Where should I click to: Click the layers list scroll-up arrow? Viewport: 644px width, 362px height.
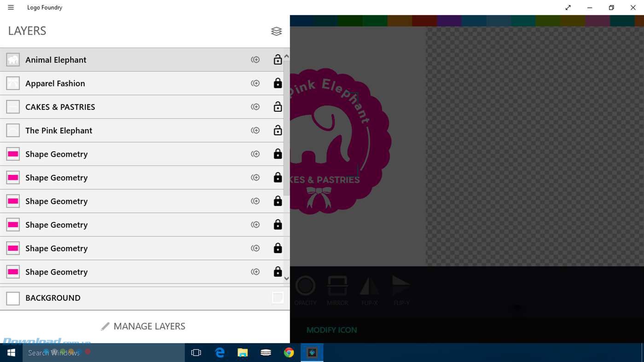tap(286, 56)
